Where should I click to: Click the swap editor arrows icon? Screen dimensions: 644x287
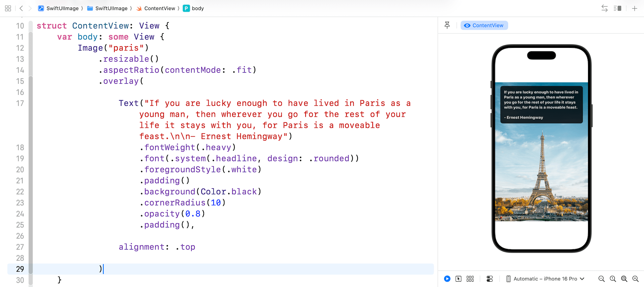[x=604, y=8]
